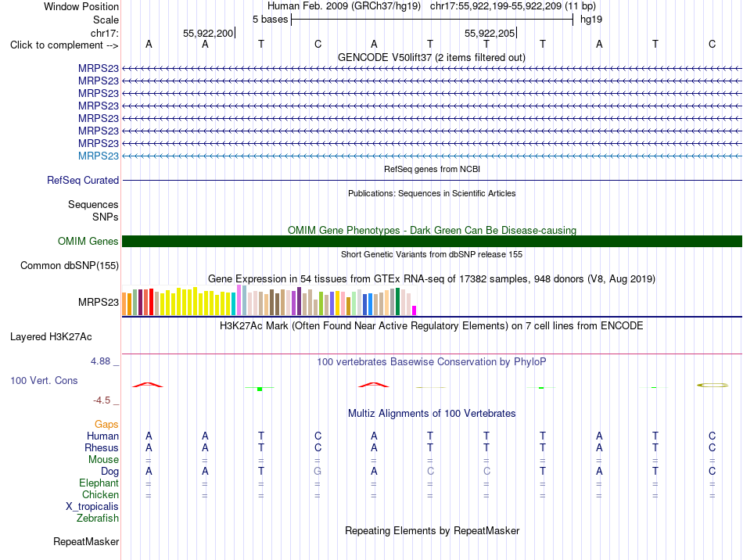Click the Dog species label
This screenshot has width=743, height=560.
pos(110,472)
